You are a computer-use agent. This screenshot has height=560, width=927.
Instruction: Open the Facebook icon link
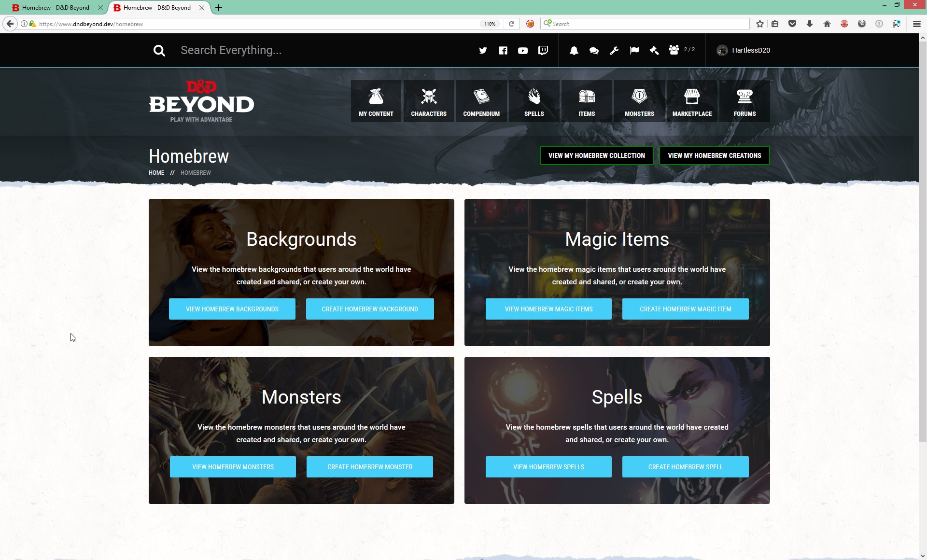pos(503,50)
